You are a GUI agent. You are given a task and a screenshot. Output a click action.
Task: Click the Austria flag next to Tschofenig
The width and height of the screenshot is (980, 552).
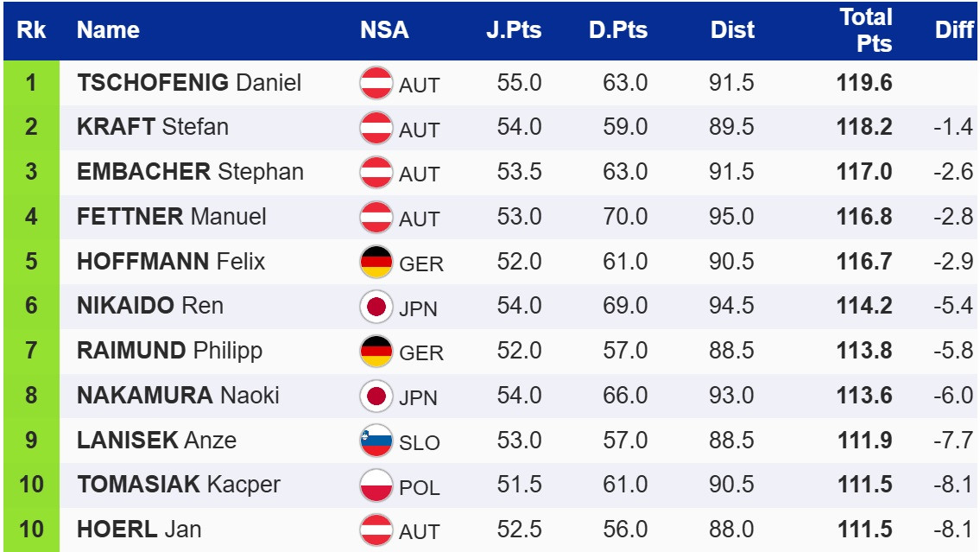click(x=376, y=83)
